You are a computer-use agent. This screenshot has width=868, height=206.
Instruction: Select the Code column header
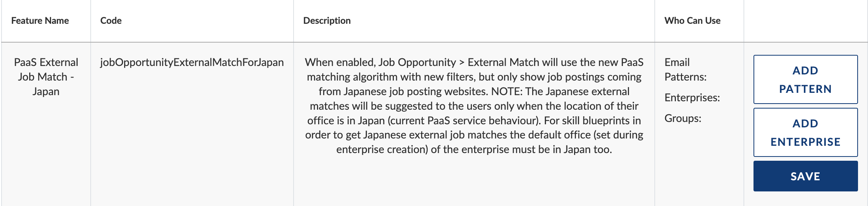click(111, 21)
